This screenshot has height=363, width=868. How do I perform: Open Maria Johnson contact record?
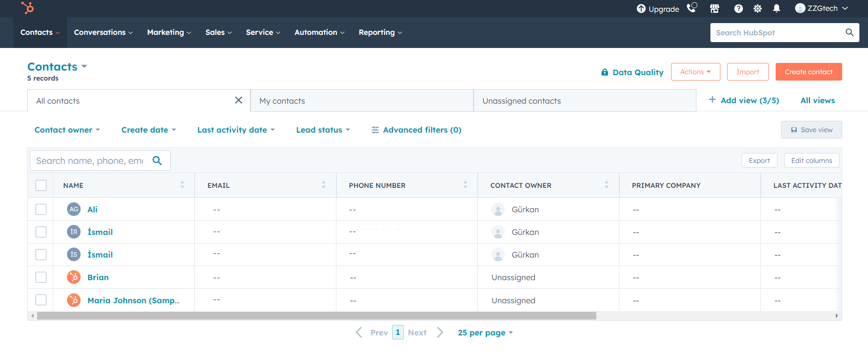(x=134, y=300)
